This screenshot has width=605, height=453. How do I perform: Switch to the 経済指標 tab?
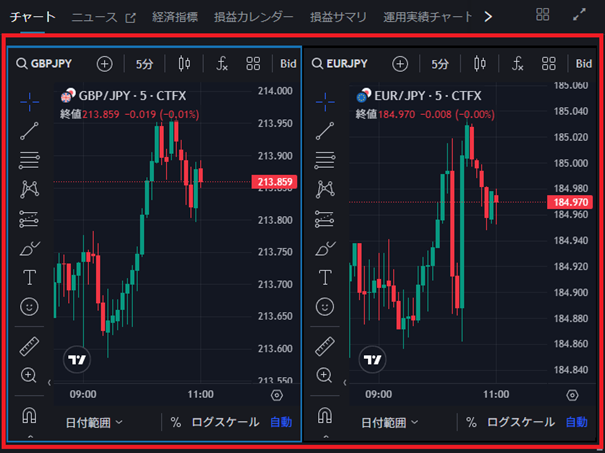[175, 17]
